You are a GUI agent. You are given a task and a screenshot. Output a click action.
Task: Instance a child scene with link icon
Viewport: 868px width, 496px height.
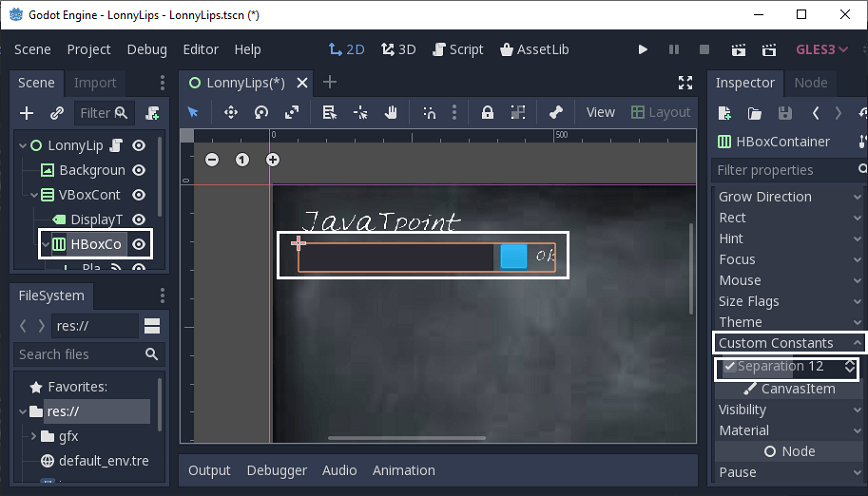(56, 113)
